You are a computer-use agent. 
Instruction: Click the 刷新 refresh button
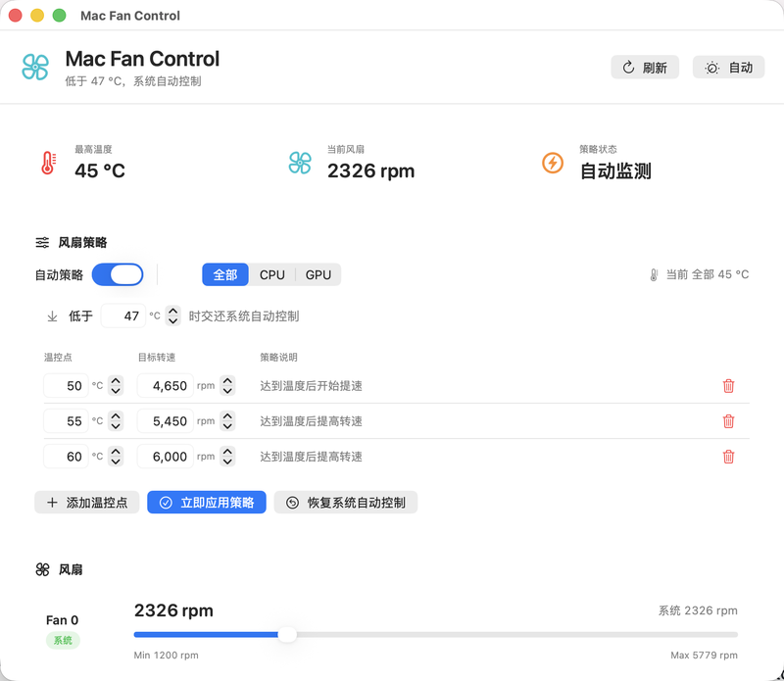tap(645, 68)
